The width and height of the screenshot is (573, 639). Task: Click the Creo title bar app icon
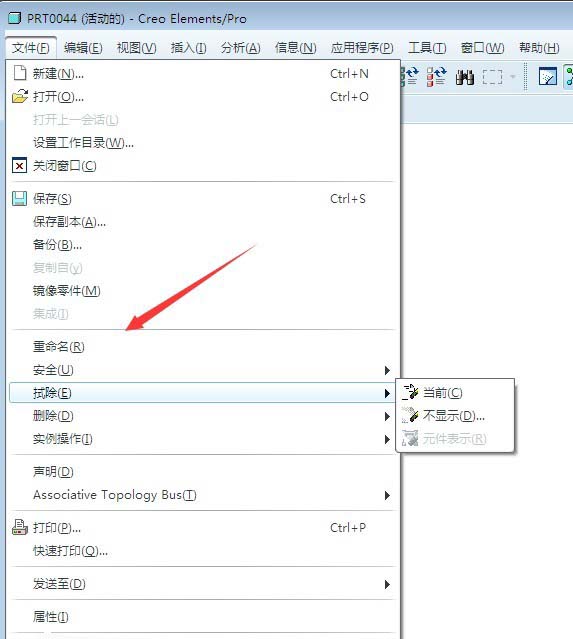[x=14, y=18]
